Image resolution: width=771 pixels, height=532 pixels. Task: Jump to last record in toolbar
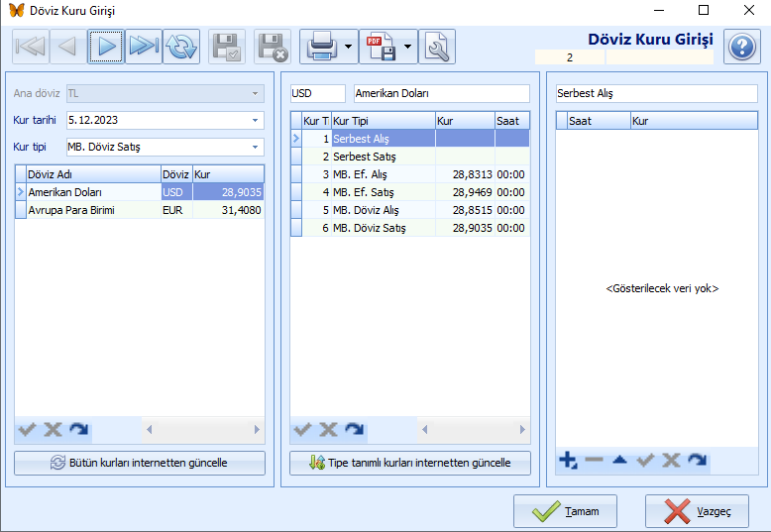(144, 47)
